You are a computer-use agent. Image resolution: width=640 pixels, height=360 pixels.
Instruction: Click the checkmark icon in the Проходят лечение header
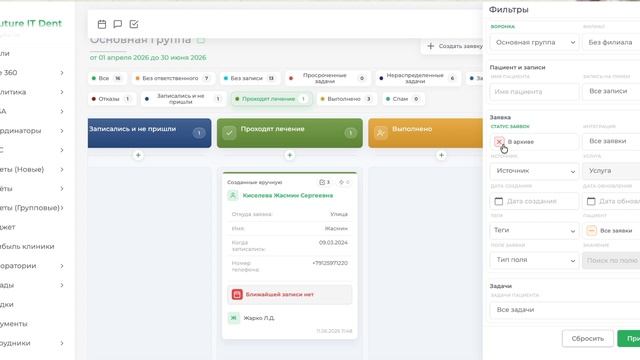pyautogui.click(x=229, y=133)
